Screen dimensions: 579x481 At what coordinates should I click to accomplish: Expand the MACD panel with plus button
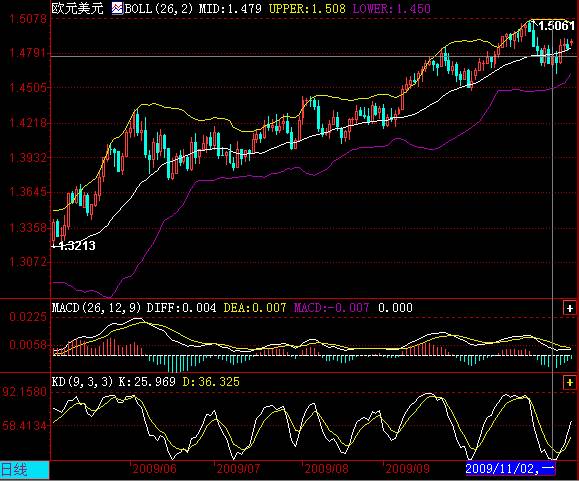[569, 308]
